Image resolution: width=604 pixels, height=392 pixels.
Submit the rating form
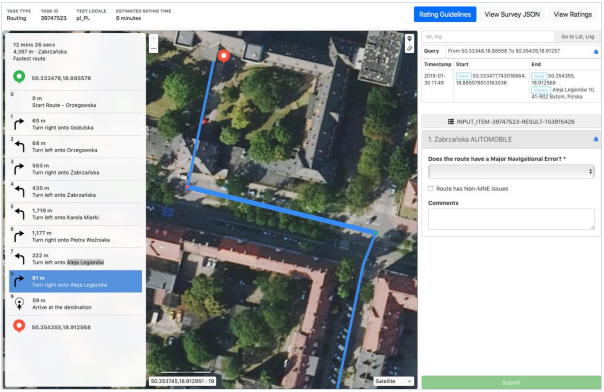511,382
